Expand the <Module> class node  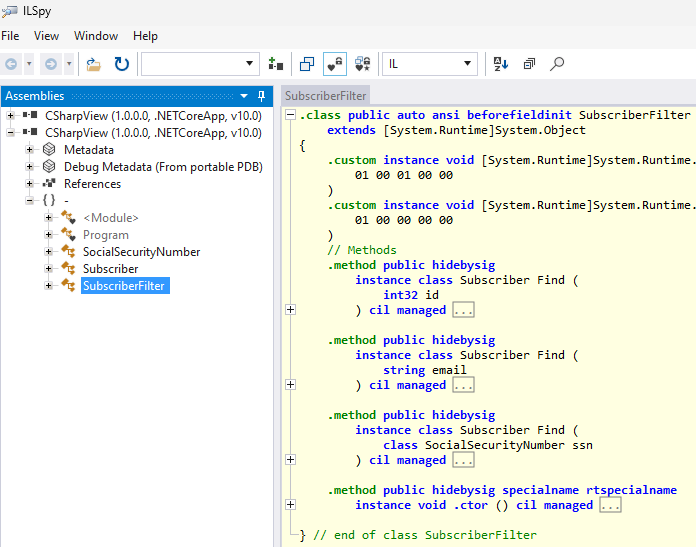(49, 218)
